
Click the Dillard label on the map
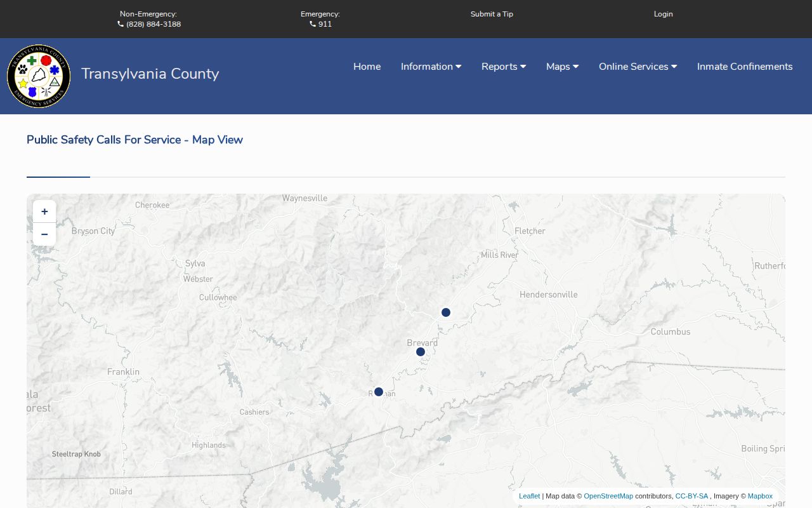point(121,491)
